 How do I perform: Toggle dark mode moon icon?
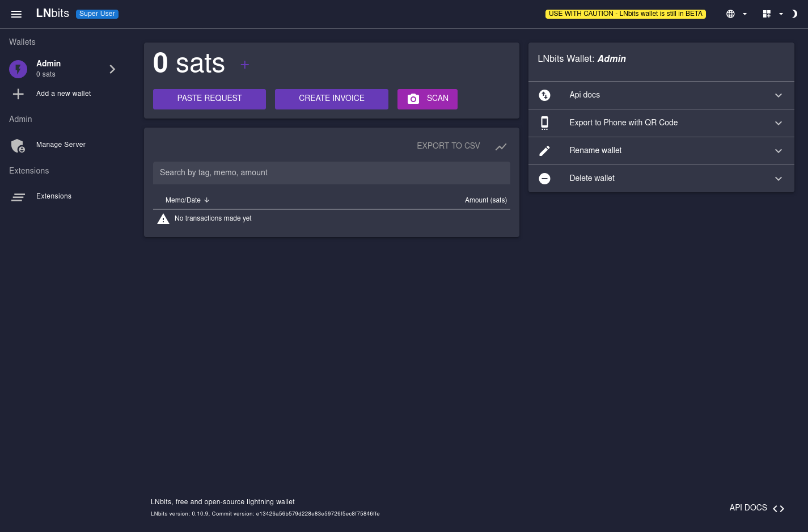point(794,14)
